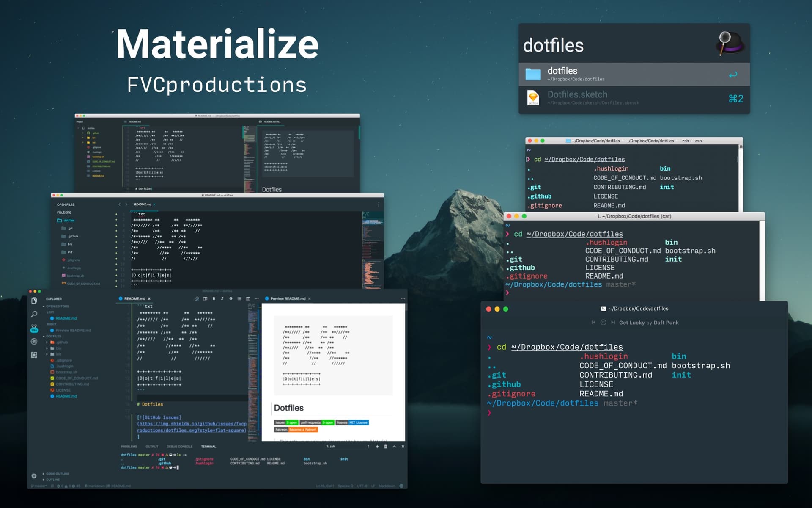Image resolution: width=812 pixels, height=508 pixels.
Task: Toggle strikethrough formatting in the markdown toolbar
Action: (231, 298)
